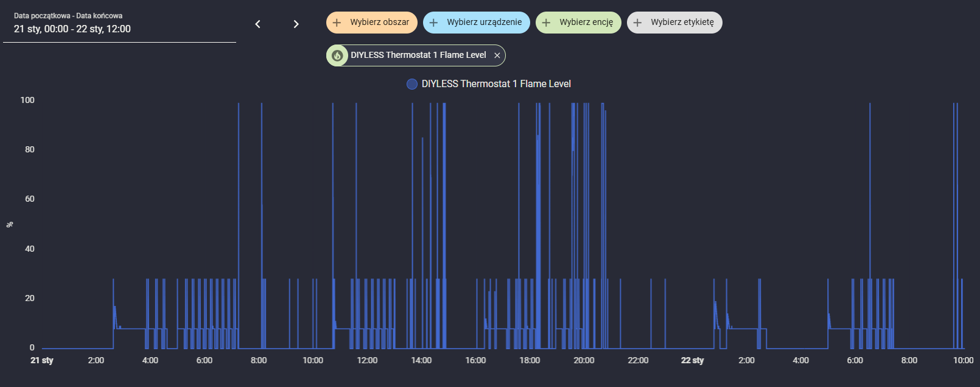The image size is (980, 387).
Task: Click DIYLESS Thermostat 1 Flame Level chip text
Action: (x=418, y=55)
